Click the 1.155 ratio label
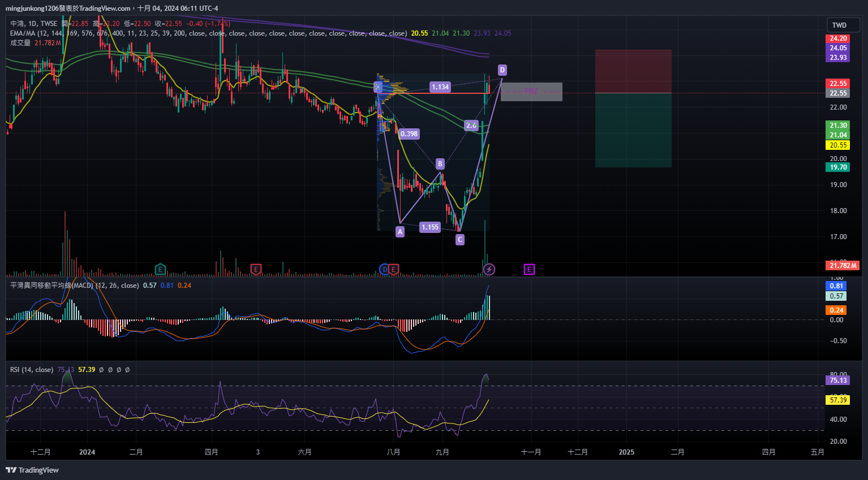Image resolution: width=868 pixels, height=480 pixels. (x=430, y=227)
